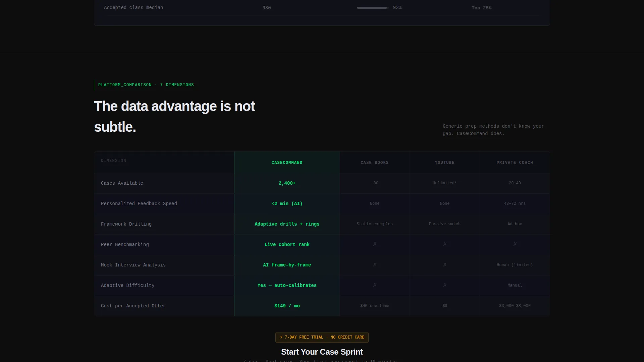Viewport: 644px width, 362px height.
Task: Click the 'Peer Benchmarking' row label
Action: click(125, 244)
